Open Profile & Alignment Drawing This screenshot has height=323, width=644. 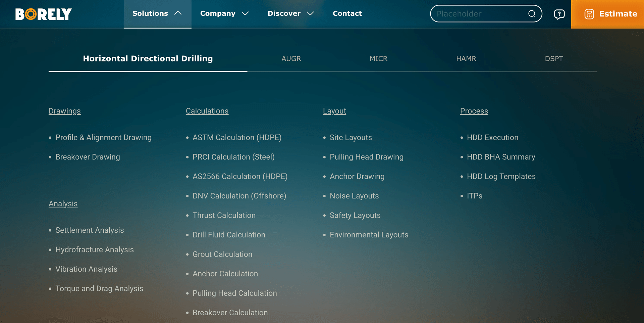(x=103, y=138)
